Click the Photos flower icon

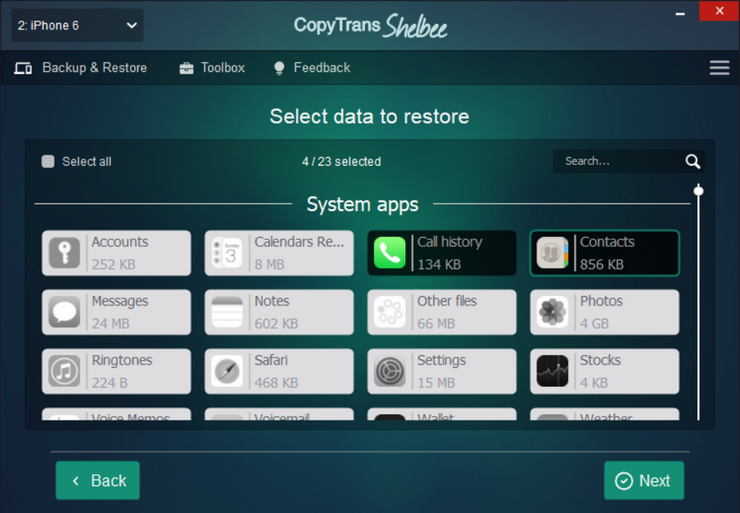(x=553, y=312)
